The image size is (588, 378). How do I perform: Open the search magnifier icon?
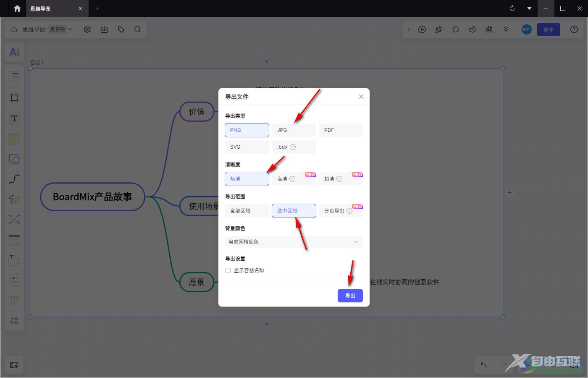(138, 29)
